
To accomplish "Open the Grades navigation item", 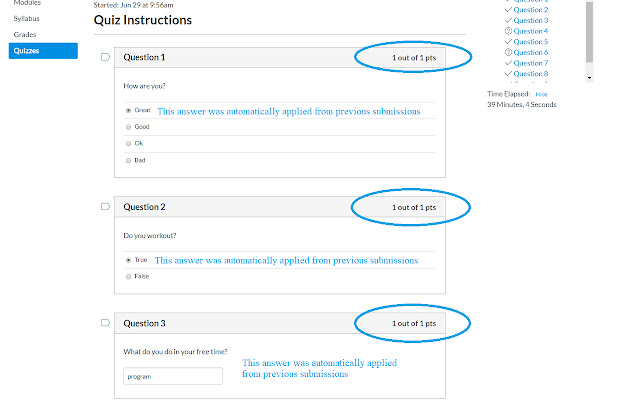I will click(25, 34).
